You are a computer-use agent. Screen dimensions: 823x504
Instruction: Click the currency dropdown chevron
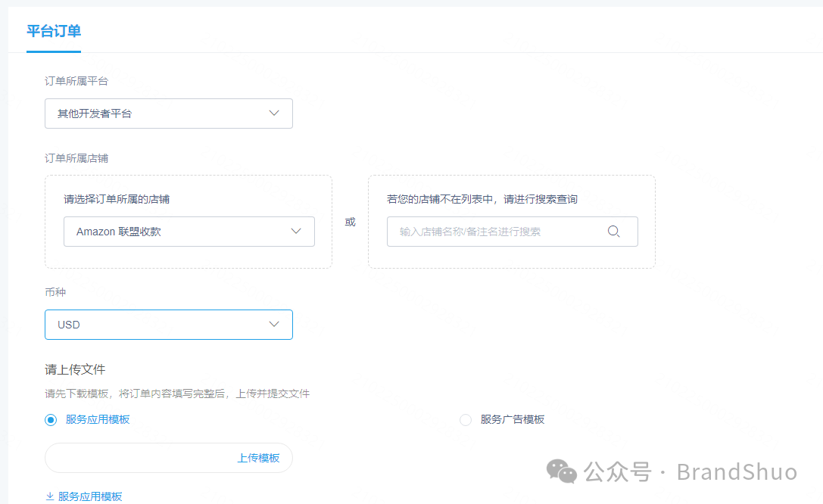coord(274,324)
